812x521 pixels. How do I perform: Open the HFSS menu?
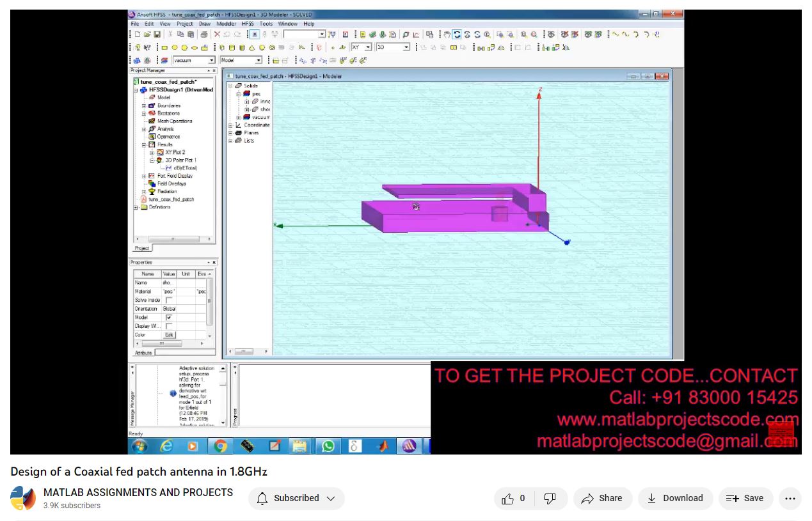click(x=248, y=24)
